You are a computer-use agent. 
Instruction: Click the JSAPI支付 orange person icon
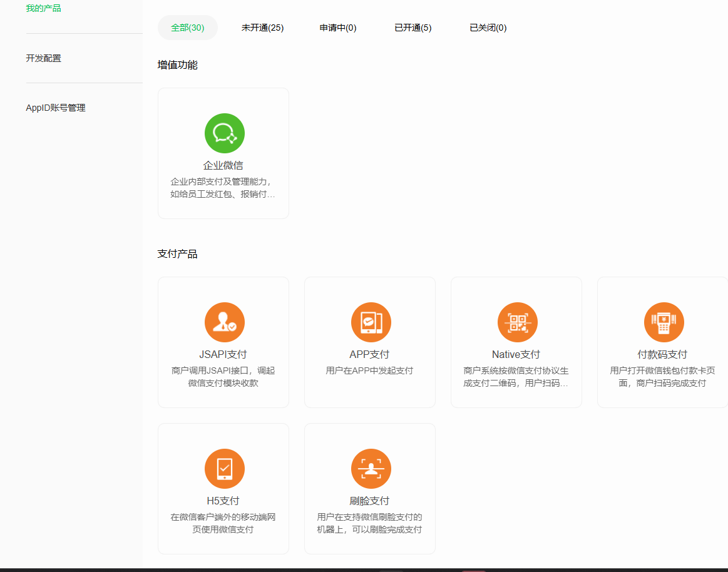click(x=224, y=322)
